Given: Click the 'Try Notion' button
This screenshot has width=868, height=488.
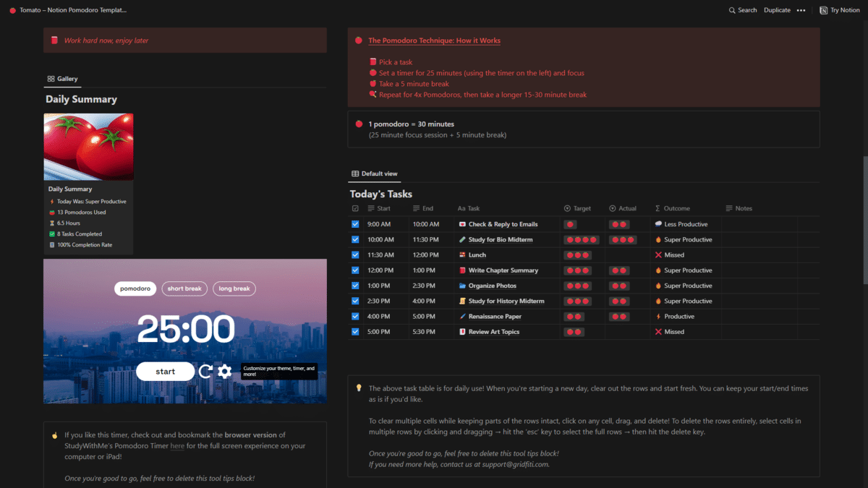Looking at the screenshot, I should tap(840, 10).
